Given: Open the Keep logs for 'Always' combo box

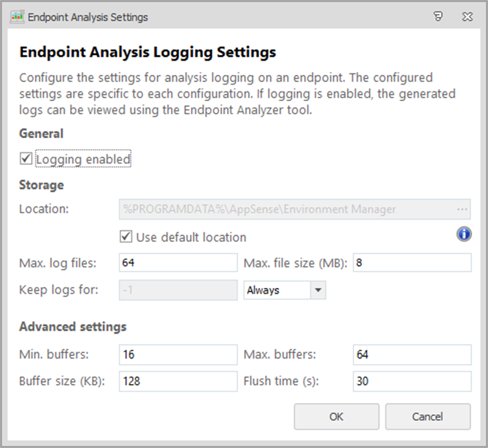Looking at the screenshot, I should pos(277,290).
